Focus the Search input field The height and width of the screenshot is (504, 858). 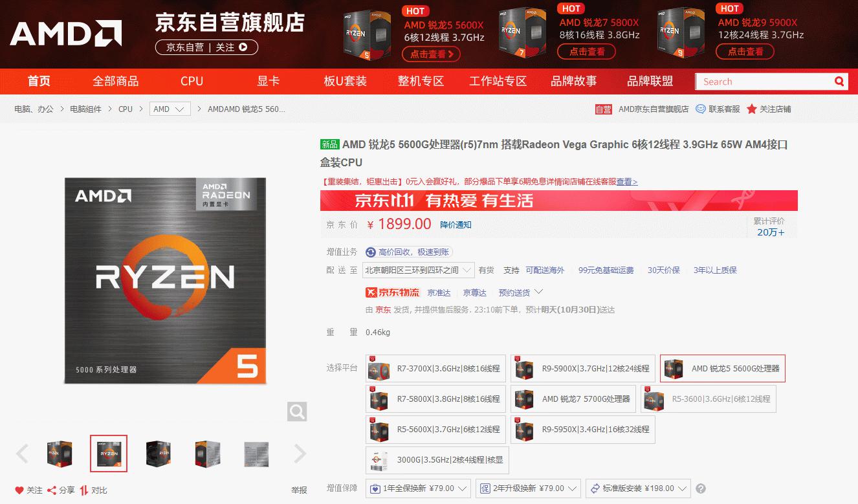[x=764, y=82]
